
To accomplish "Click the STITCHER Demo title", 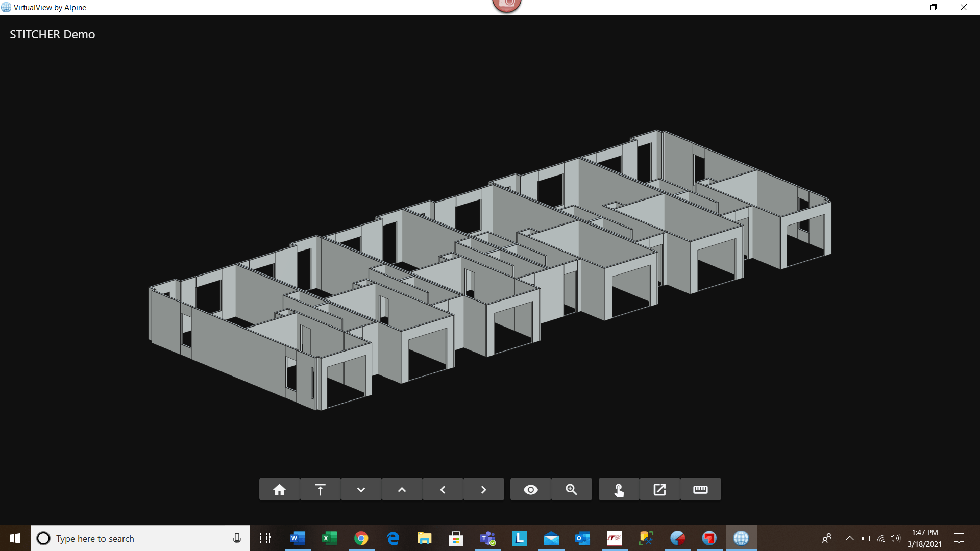I will click(x=53, y=34).
